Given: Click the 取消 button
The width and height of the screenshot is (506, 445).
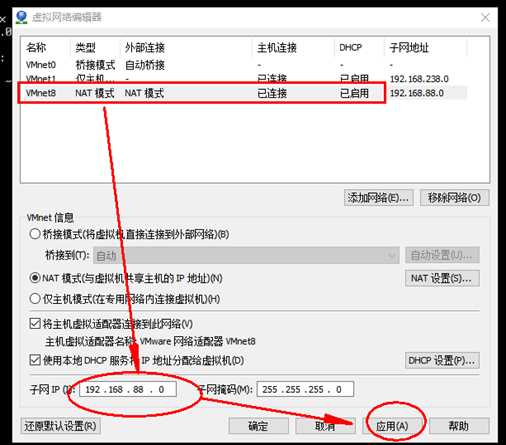Looking at the screenshot, I should click(325, 426).
